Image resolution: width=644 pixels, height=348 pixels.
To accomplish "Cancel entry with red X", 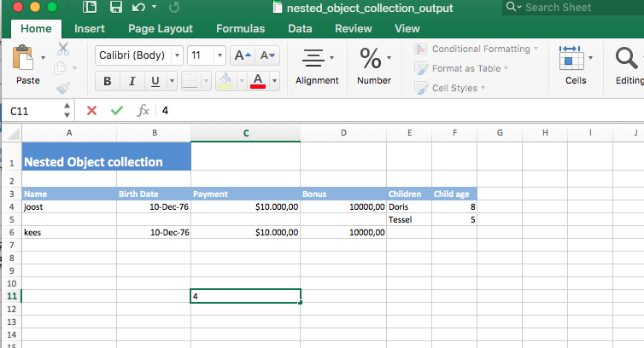I will pos(91,110).
